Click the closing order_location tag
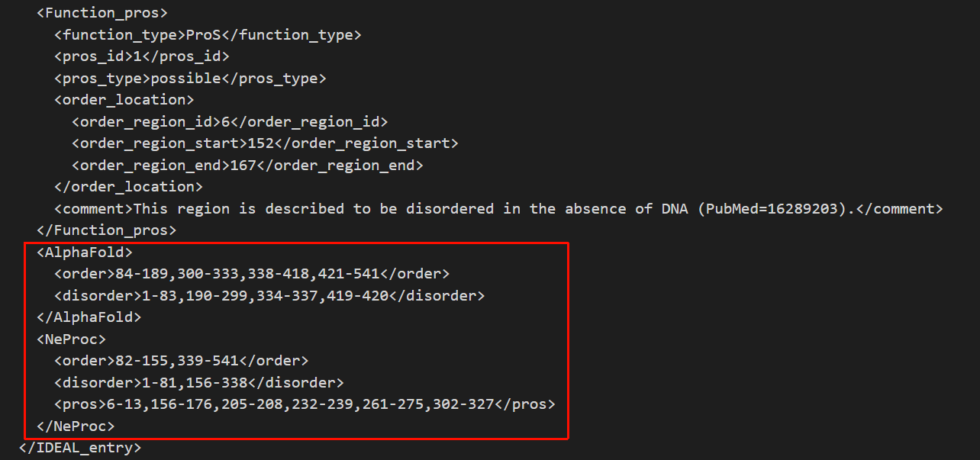Screen dimensions: 980x460 [129, 187]
